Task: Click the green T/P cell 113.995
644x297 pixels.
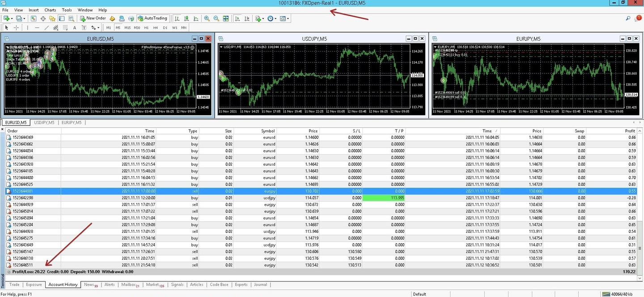Action: click(383, 198)
